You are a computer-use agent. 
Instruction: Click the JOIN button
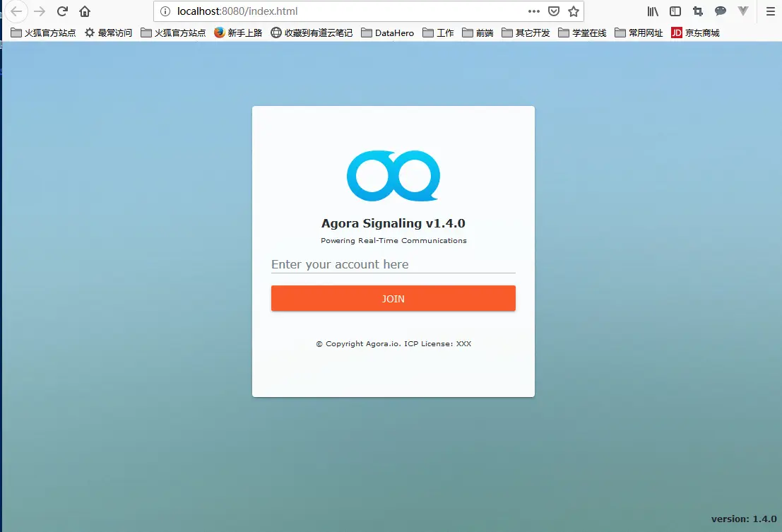(393, 299)
